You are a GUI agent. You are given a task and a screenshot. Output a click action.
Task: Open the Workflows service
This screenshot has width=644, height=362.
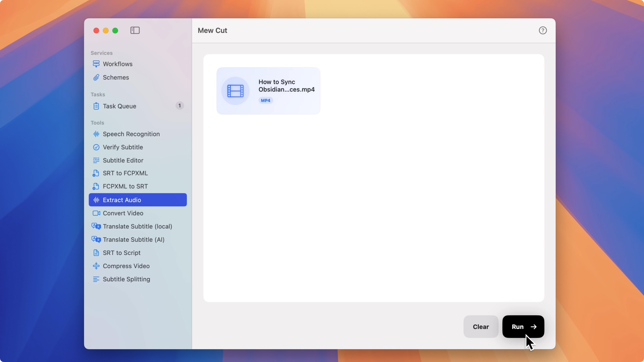pyautogui.click(x=118, y=64)
